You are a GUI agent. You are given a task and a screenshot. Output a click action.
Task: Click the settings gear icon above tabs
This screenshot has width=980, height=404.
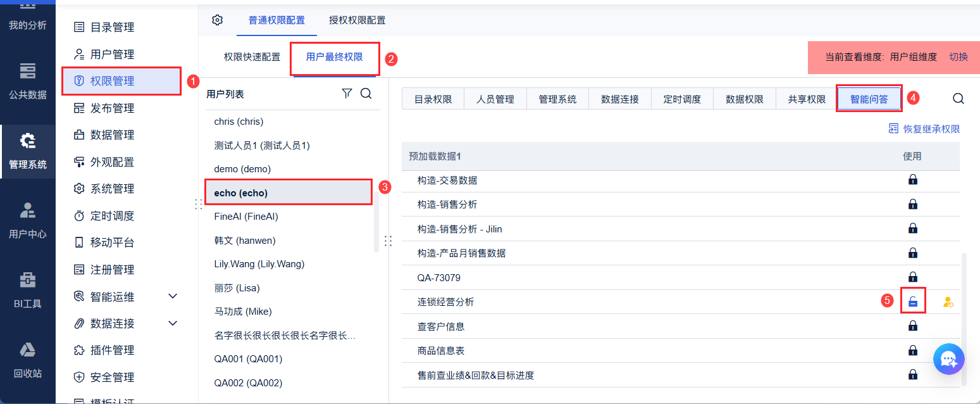pyautogui.click(x=218, y=20)
